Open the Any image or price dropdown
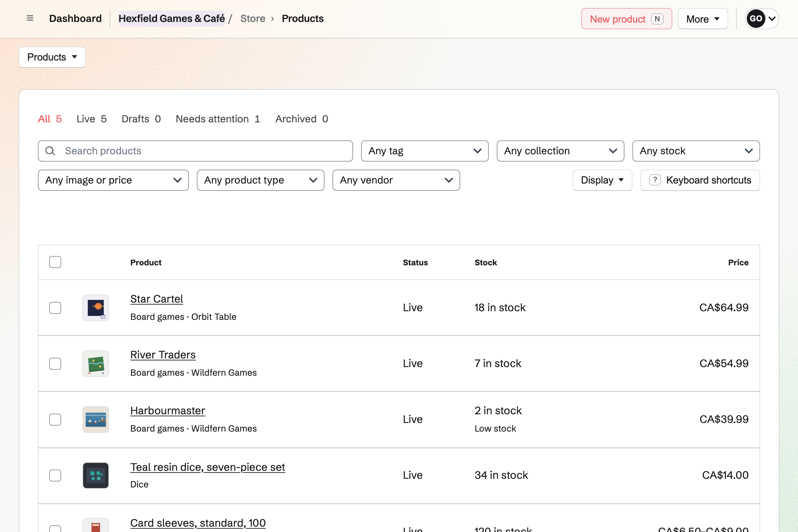Screen dimensions: 798x532 (113, 180)
